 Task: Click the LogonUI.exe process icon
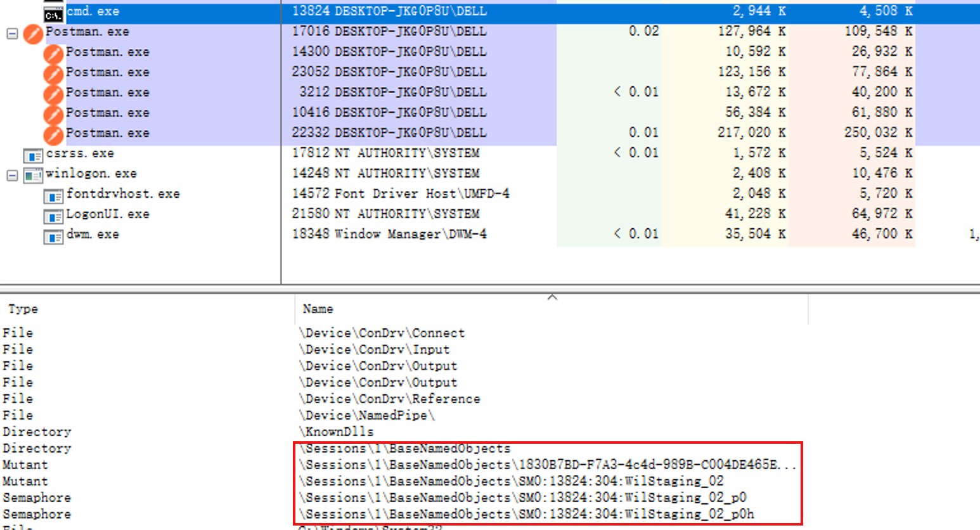53,216
